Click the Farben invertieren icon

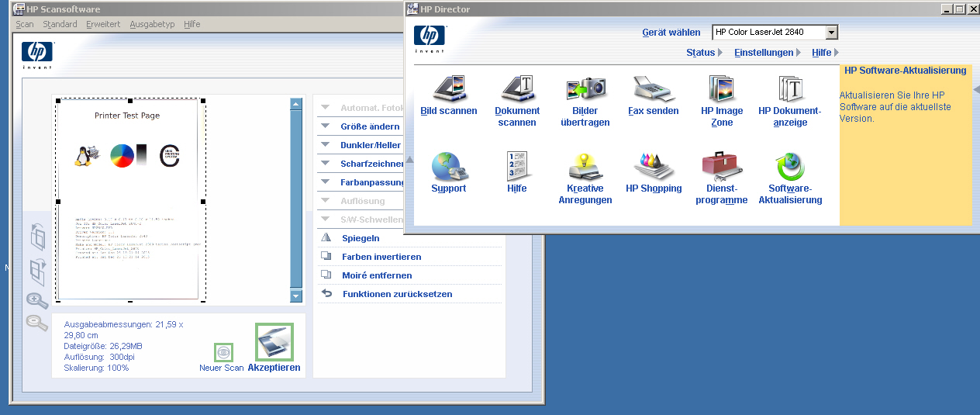[326, 257]
